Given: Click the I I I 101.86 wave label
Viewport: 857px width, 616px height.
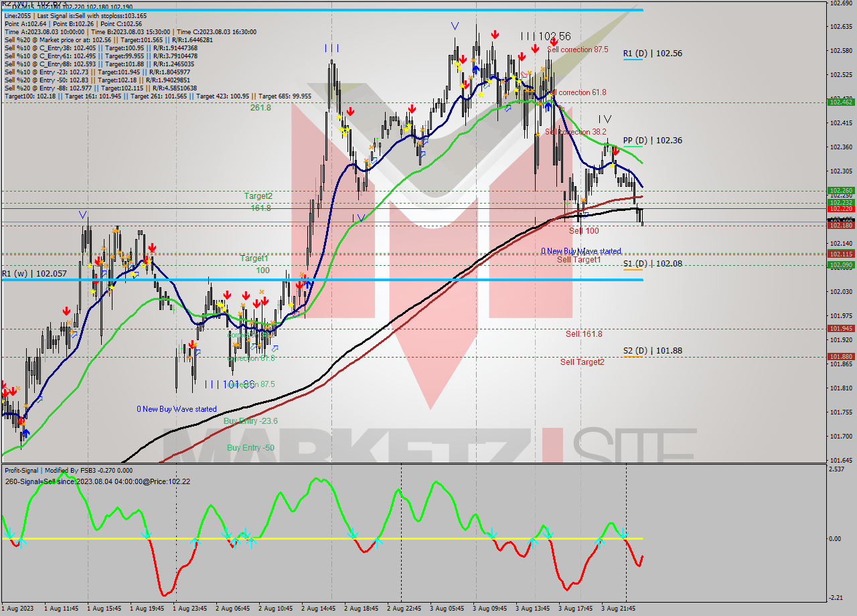Looking at the screenshot, I should (230, 384).
